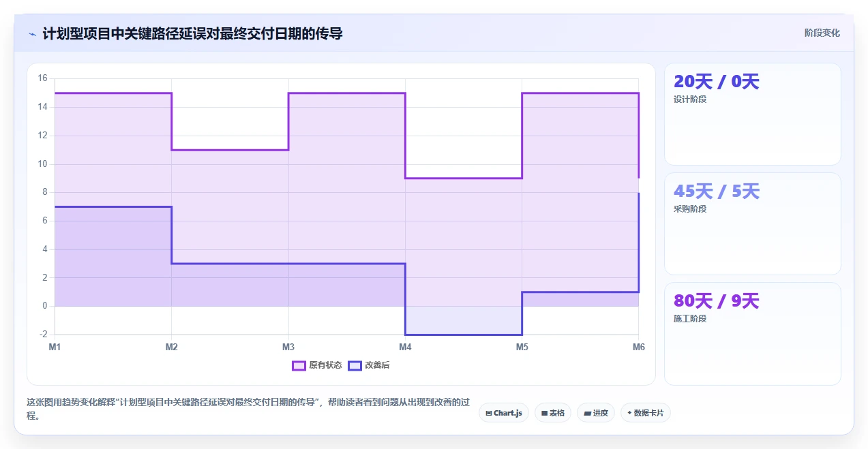Click the M4 x-axis label
The image size is (868, 449).
click(405, 347)
